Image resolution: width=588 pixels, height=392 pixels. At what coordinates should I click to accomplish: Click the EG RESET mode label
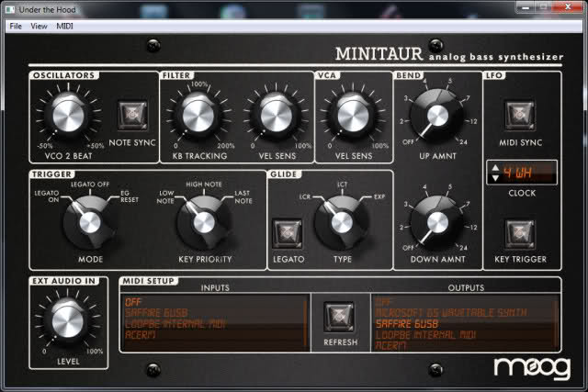point(130,196)
